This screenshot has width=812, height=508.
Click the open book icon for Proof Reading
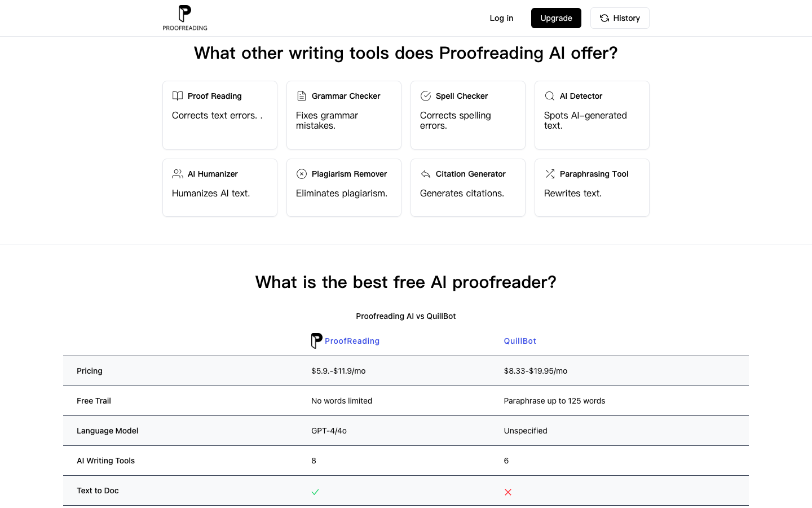click(178, 96)
